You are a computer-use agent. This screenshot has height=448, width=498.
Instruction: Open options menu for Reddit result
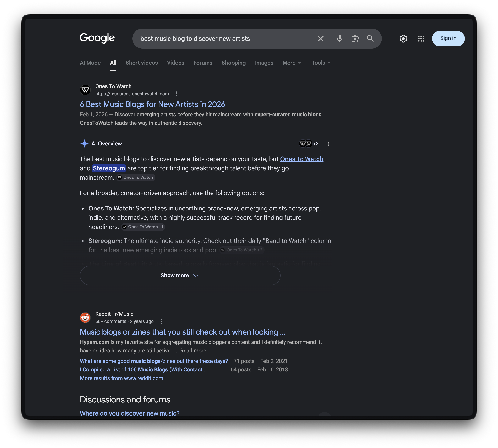[x=161, y=321]
